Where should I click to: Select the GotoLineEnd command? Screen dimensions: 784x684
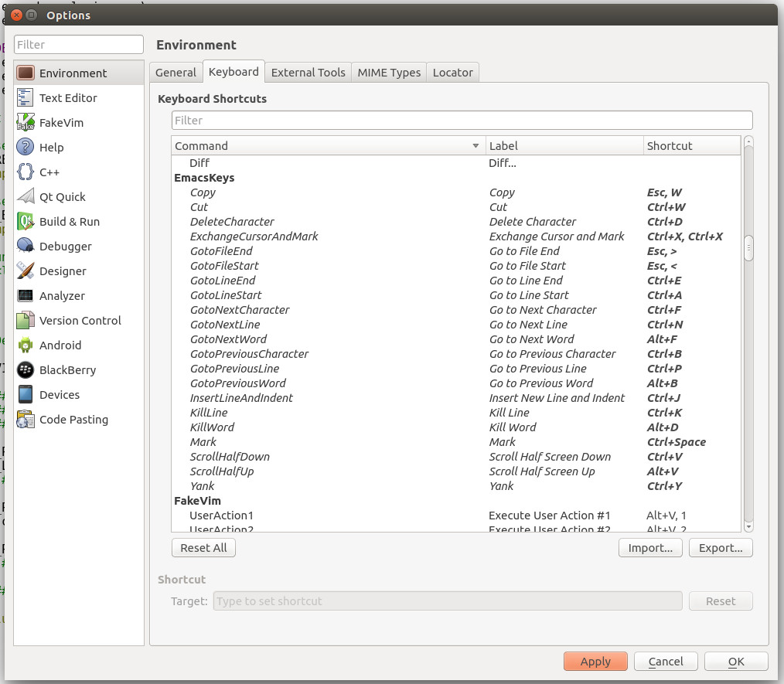(456, 281)
